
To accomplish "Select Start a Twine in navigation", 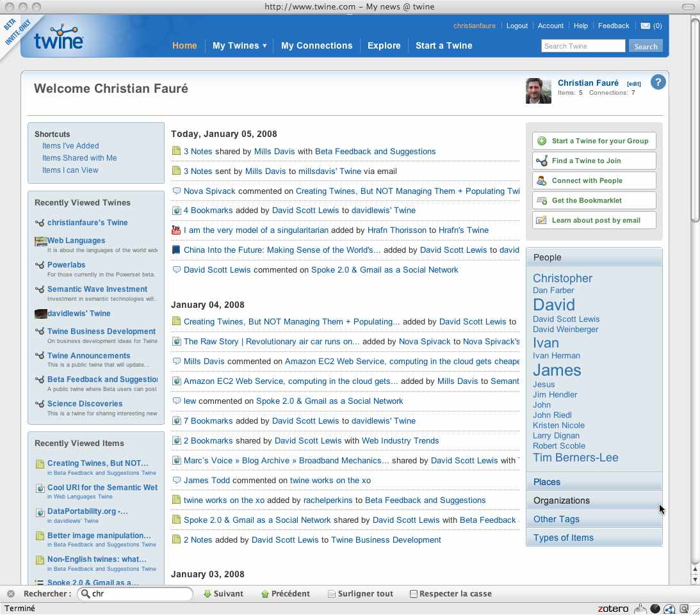I will click(444, 45).
